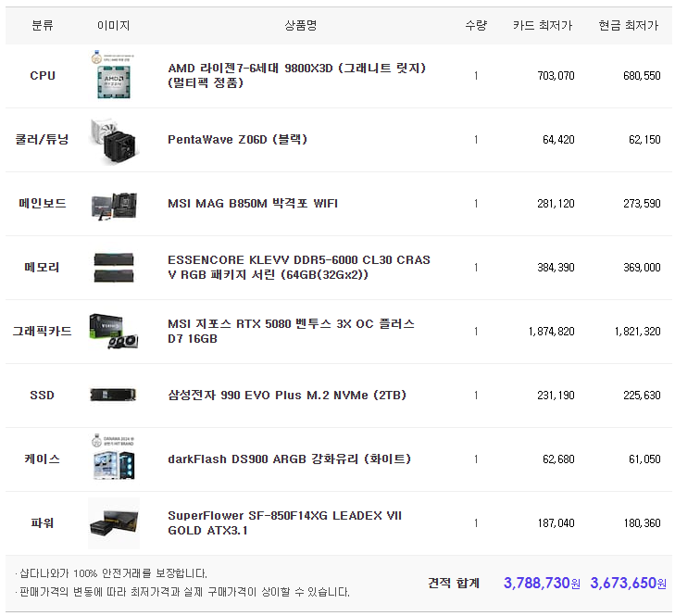The image size is (675, 616).
Task: Select the 수량 column header
Action: coord(476,25)
